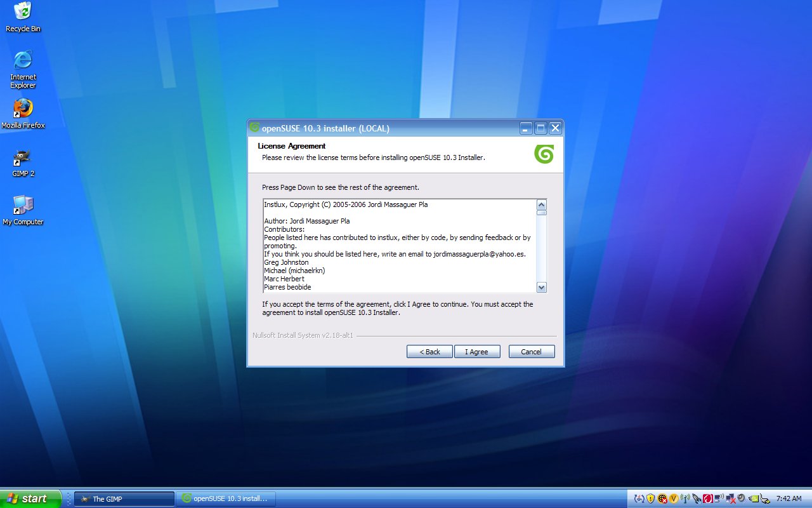The height and width of the screenshot is (508, 812).
Task: Click the 'License Agreement' heading
Action: click(292, 146)
